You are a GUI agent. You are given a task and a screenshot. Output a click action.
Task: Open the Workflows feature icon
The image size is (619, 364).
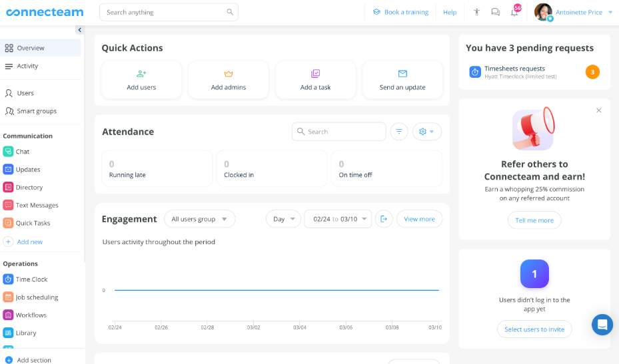pos(8,315)
